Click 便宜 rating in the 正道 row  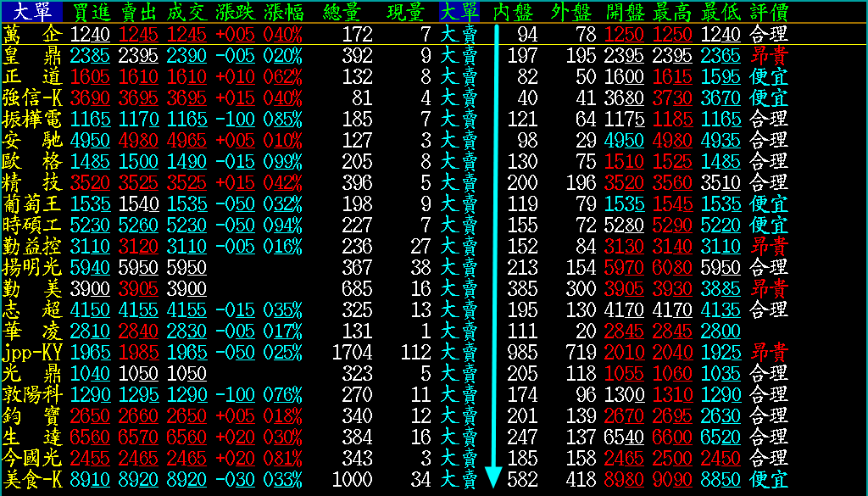point(769,76)
